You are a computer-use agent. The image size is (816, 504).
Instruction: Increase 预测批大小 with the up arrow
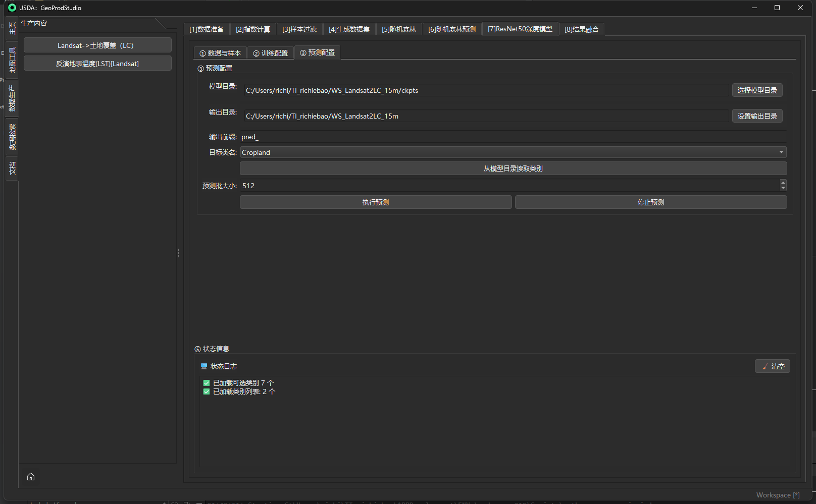[x=783, y=183]
